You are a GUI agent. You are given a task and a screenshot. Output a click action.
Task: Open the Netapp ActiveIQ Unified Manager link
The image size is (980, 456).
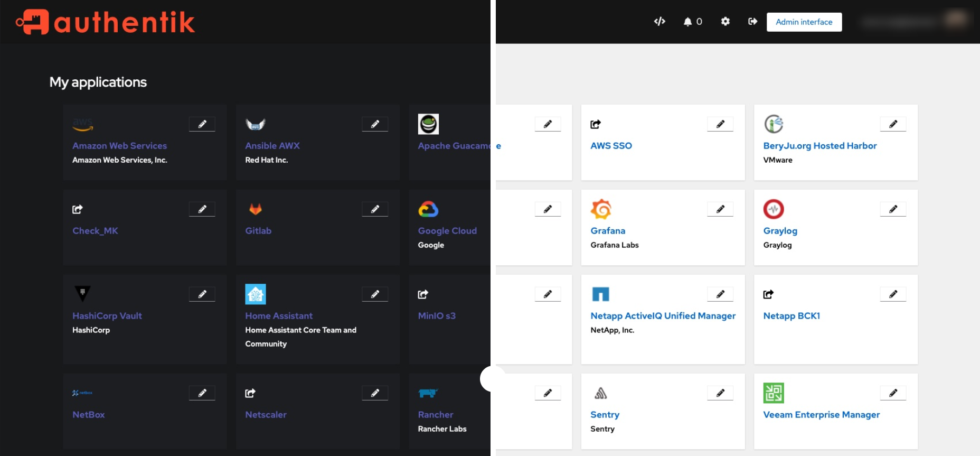pyautogui.click(x=663, y=316)
